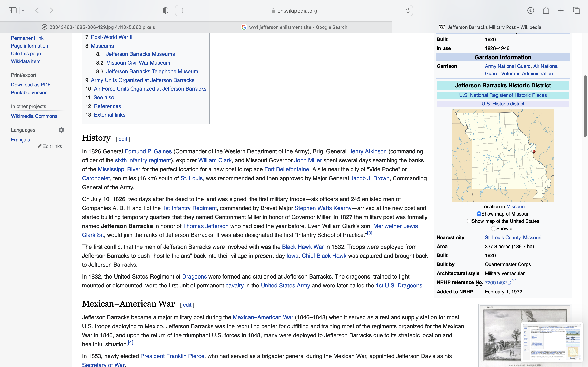Image resolution: width=588 pixels, height=367 pixels.
Task: Open a new tab with plus icon
Action: 561,10
